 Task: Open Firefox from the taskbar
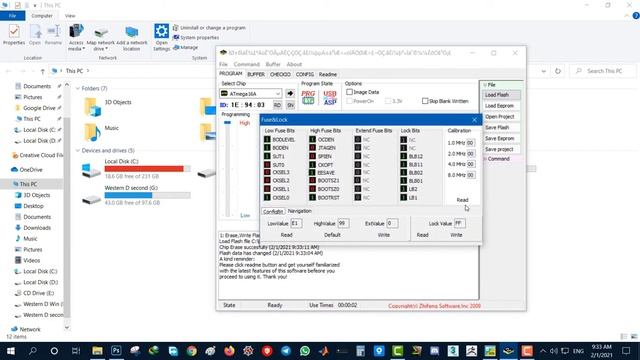click(x=229, y=351)
